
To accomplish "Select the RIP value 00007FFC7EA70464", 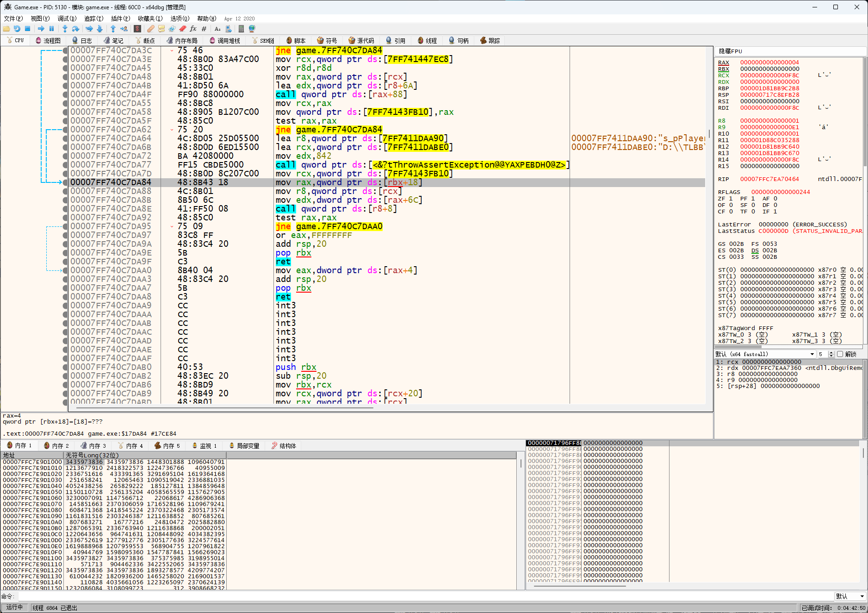I will coord(769,179).
